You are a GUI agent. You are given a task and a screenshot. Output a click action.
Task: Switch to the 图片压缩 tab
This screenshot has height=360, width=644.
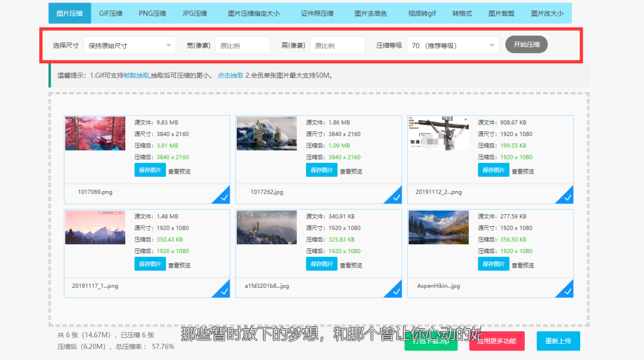point(69,13)
